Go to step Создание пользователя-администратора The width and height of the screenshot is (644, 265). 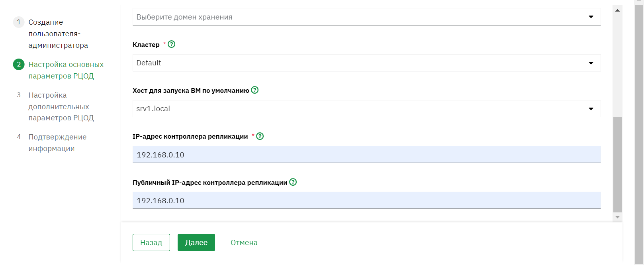click(x=58, y=34)
